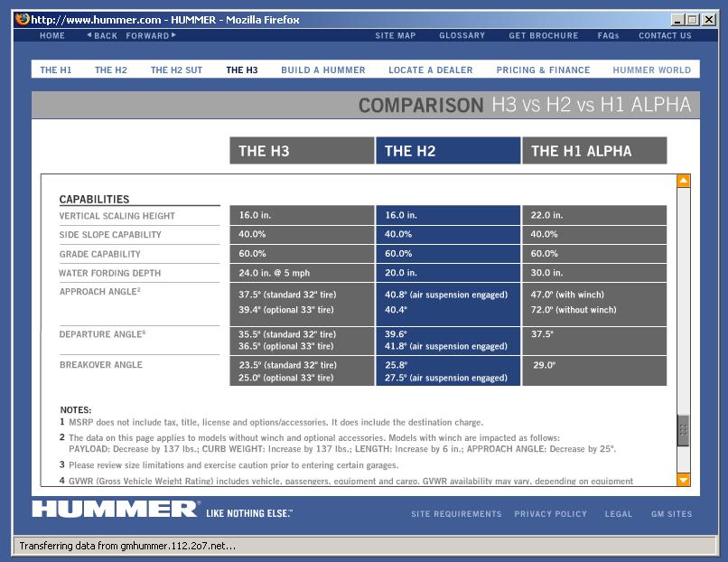Open SITE REQUIREMENTS footer link

456,514
